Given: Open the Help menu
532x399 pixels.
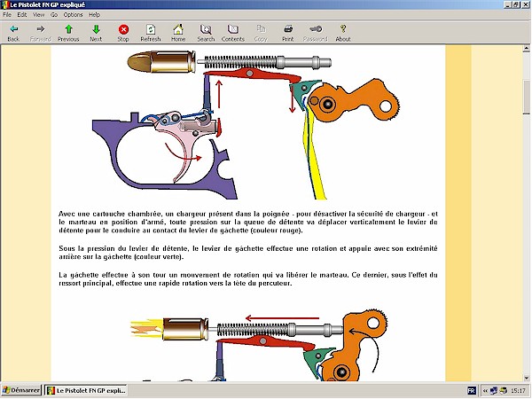Looking at the screenshot, I should pyautogui.click(x=95, y=15).
